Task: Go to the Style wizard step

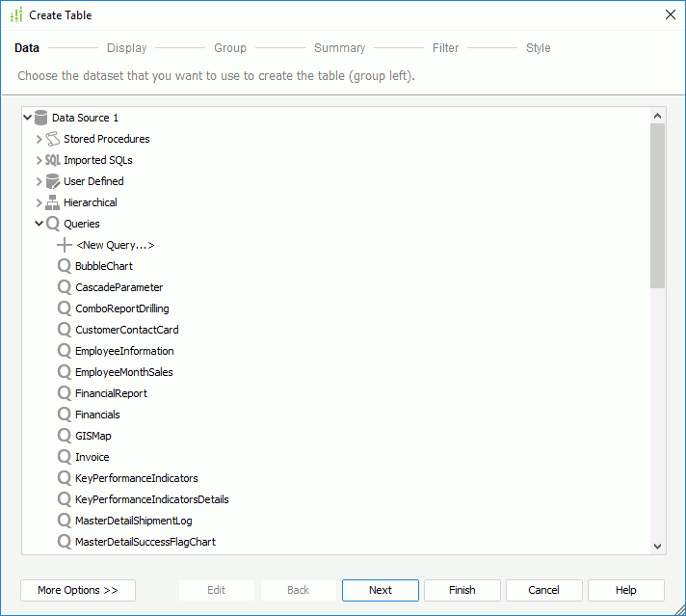Action: (x=539, y=48)
